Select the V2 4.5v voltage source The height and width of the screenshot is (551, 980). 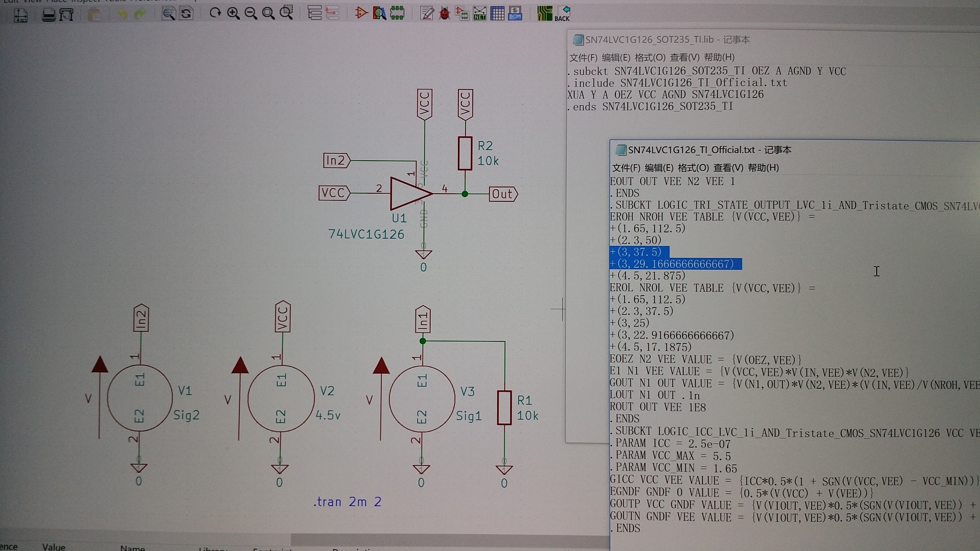click(x=281, y=398)
